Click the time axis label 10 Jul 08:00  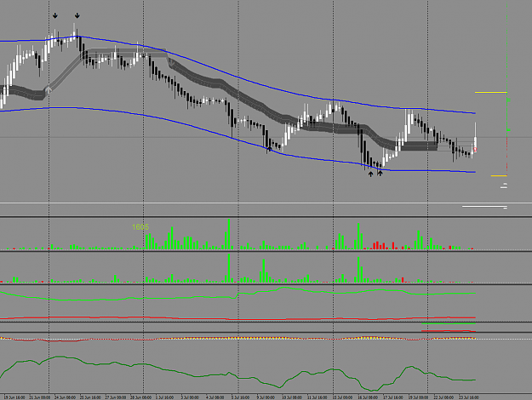pos(292,397)
